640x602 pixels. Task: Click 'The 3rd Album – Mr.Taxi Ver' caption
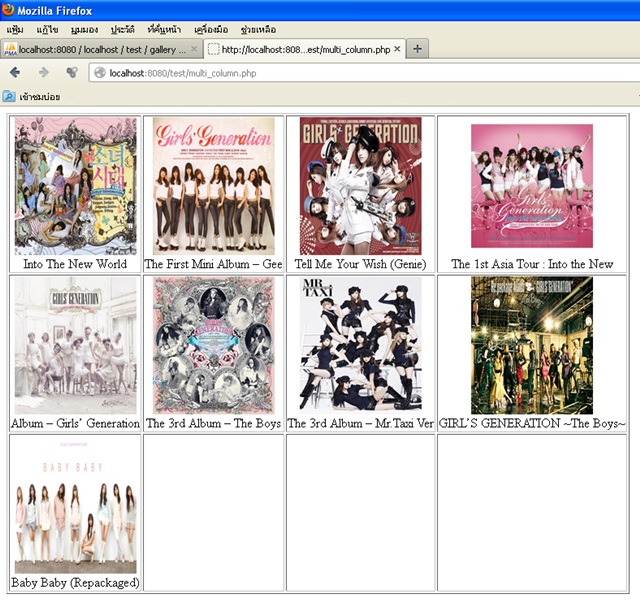coord(360,423)
